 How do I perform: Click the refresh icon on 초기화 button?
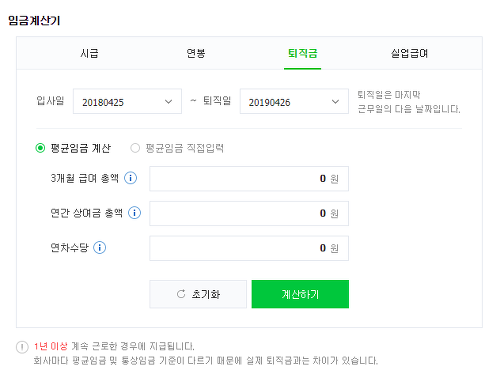181,294
